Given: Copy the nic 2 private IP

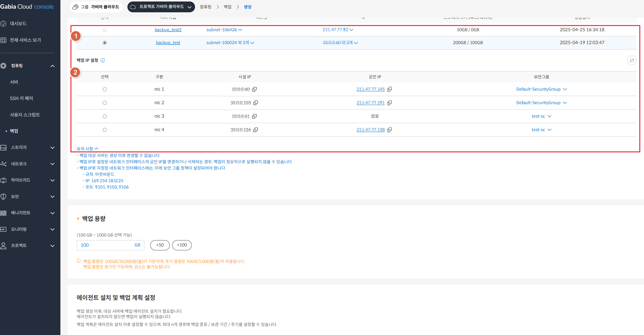Looking at the screenshot, I should tap(255, 103).
